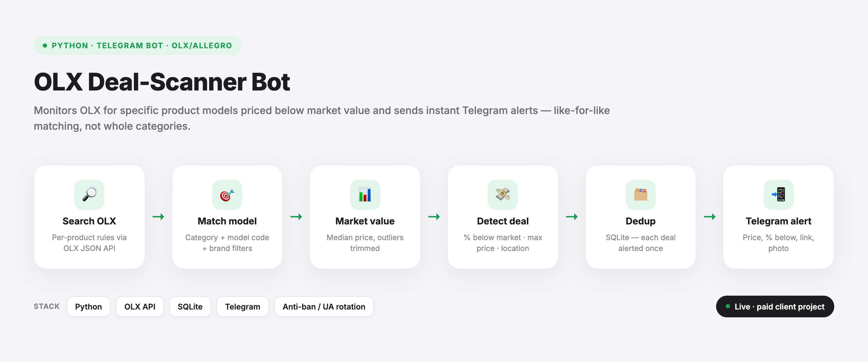Click the dartboard target Match model icon

(x=227, y=195)
